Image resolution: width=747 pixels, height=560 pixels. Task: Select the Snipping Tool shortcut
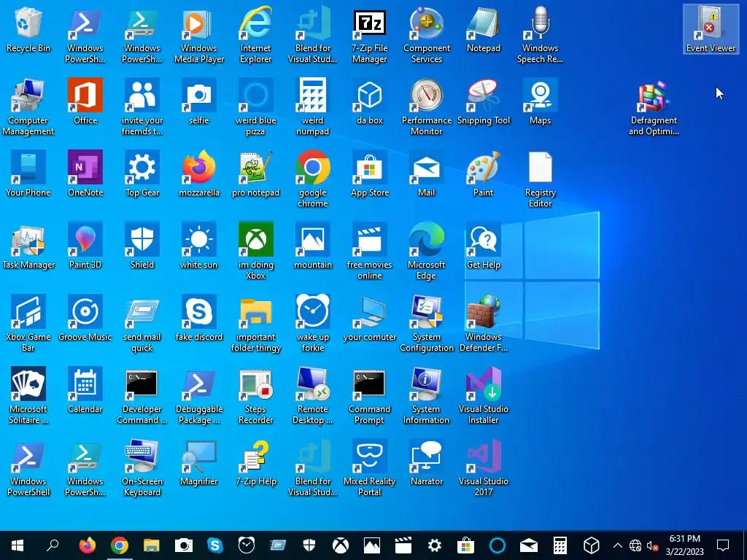pyautogui.click(x=484, y=102)
